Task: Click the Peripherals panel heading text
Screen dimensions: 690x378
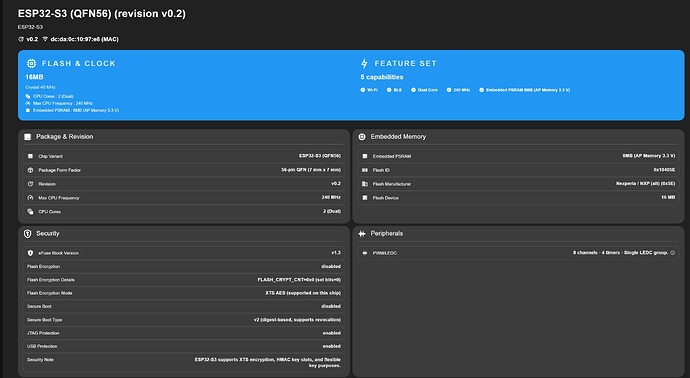Action: [387, 234]
